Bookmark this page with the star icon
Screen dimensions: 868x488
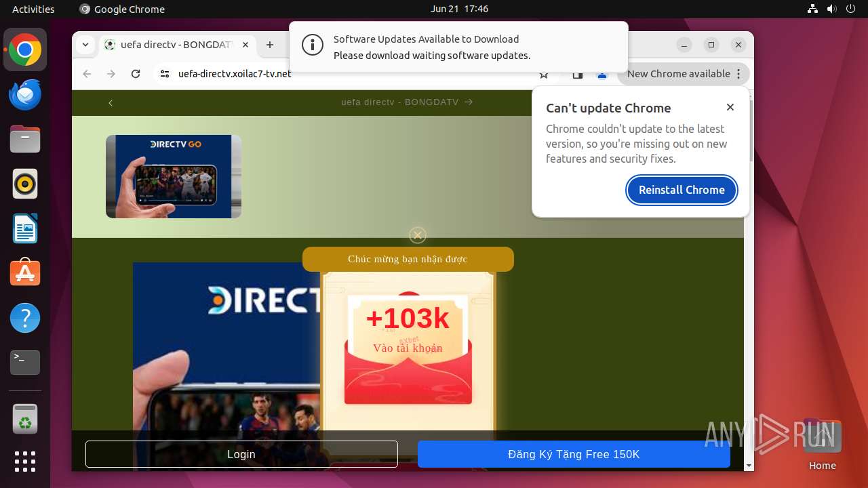pos(544,75)
